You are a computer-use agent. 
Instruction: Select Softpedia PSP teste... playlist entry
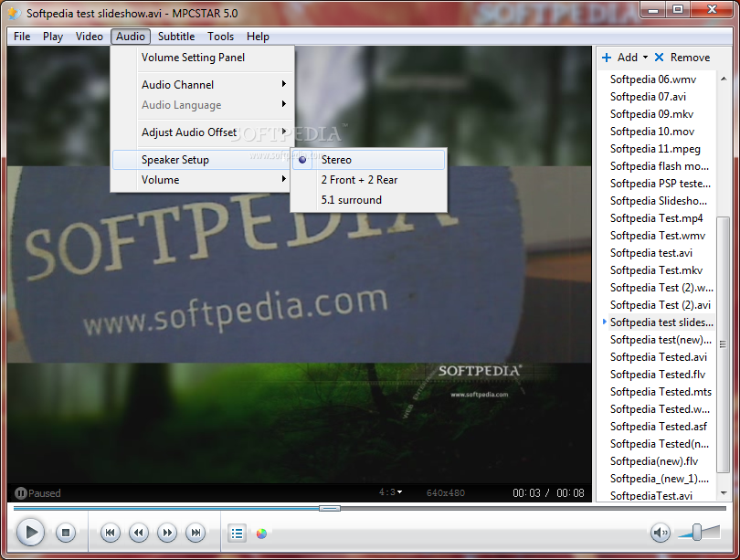tap(661, 184)
